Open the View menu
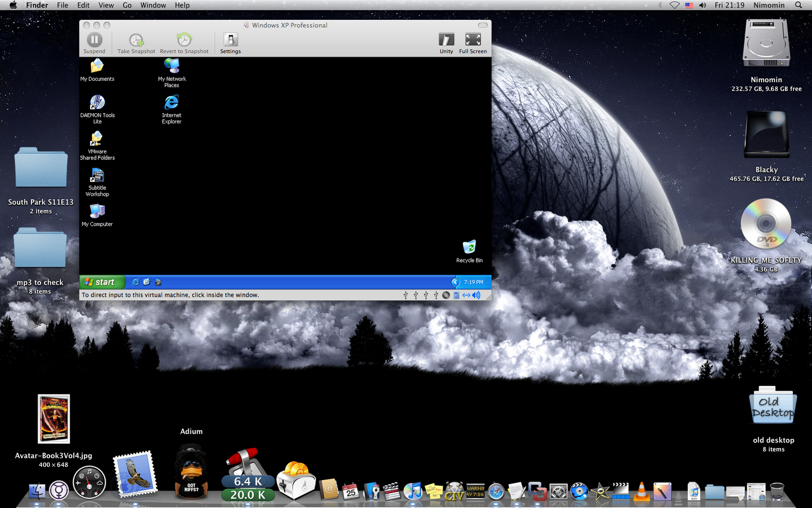The width and height of the screenshot is (812, 508). pyautogui.click(x=106, y=5)
